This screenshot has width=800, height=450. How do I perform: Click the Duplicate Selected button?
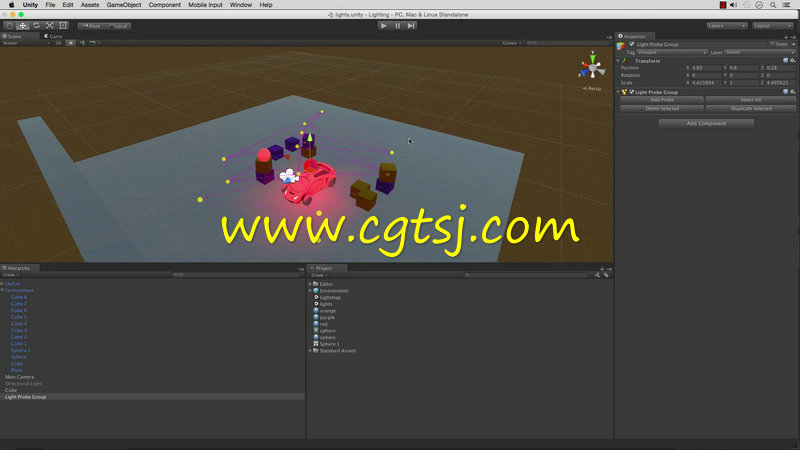[x=751, y=108]
